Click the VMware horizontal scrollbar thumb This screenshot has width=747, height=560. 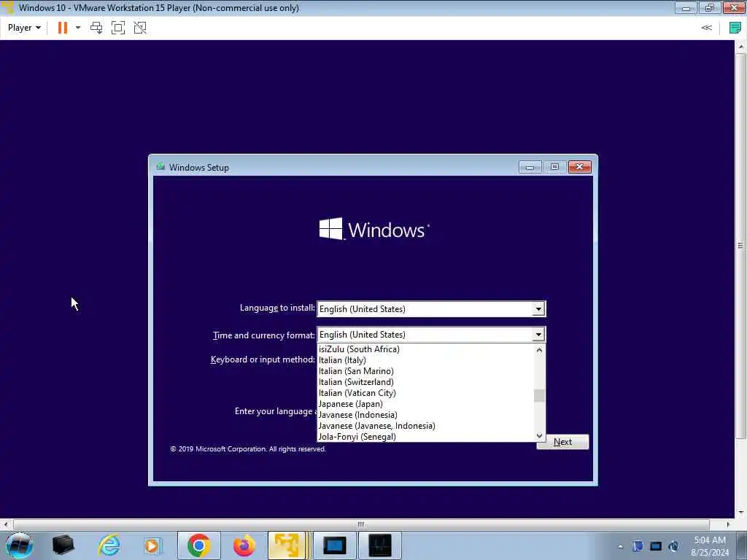point(361,524)
